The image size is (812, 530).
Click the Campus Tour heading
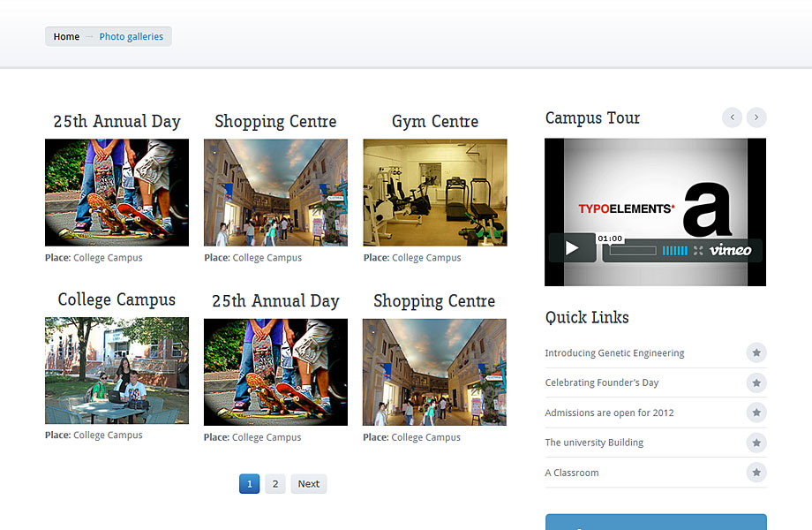click(x=592, y=118)
